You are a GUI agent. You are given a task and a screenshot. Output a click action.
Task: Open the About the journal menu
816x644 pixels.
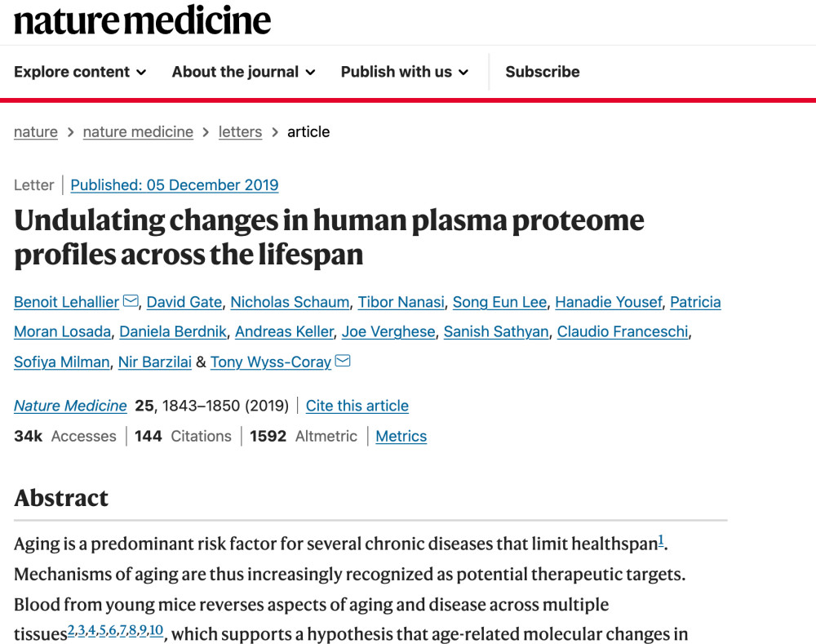point(243,72)
